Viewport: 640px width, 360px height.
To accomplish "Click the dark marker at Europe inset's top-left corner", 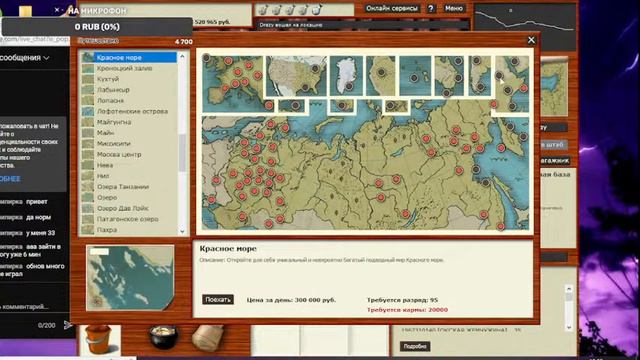I will click(207, 58).
